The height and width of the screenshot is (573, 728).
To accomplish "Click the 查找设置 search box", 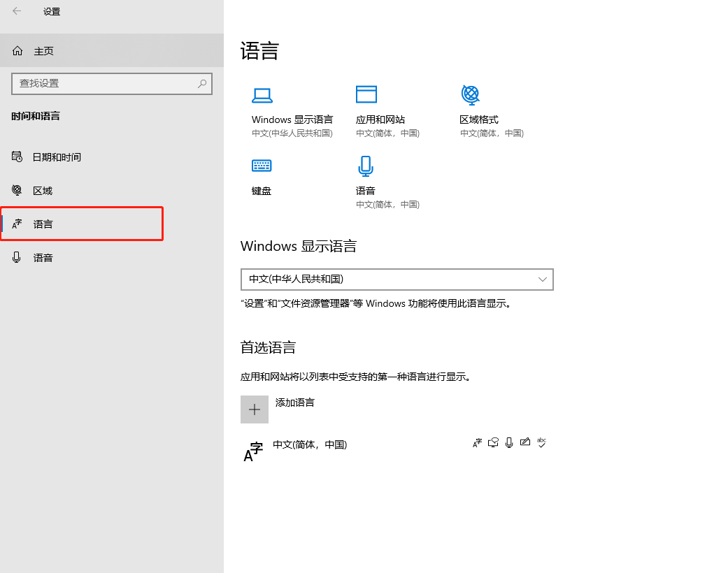I will 105,84.
